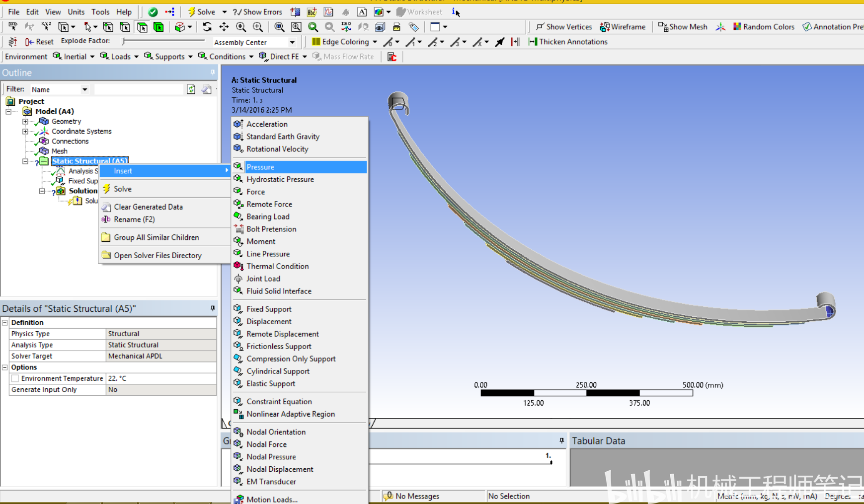864x504 pixels.
Task: Open the Units menu
Action: [x=76, y=12]
